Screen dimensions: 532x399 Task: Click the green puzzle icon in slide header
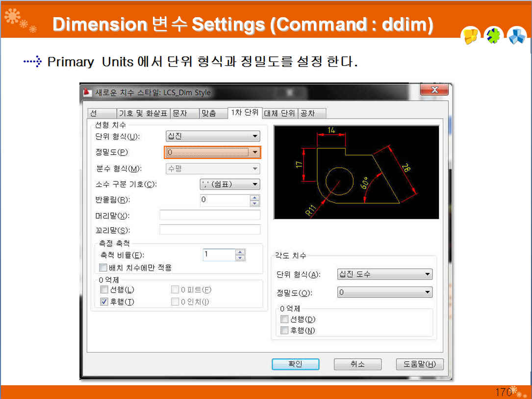coord(493,35)
